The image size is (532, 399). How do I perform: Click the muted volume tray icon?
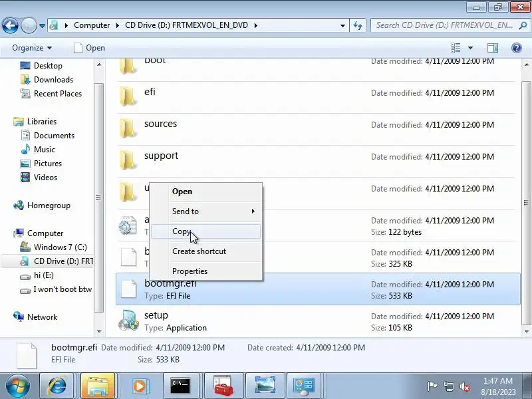point(464,386)
